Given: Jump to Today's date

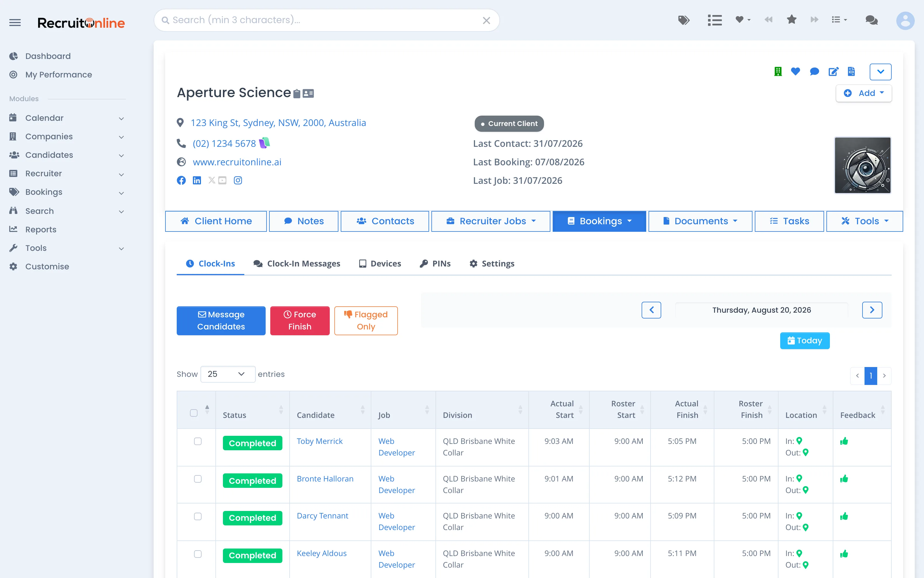Looking at the screenshot, I should tap(805, 341).
